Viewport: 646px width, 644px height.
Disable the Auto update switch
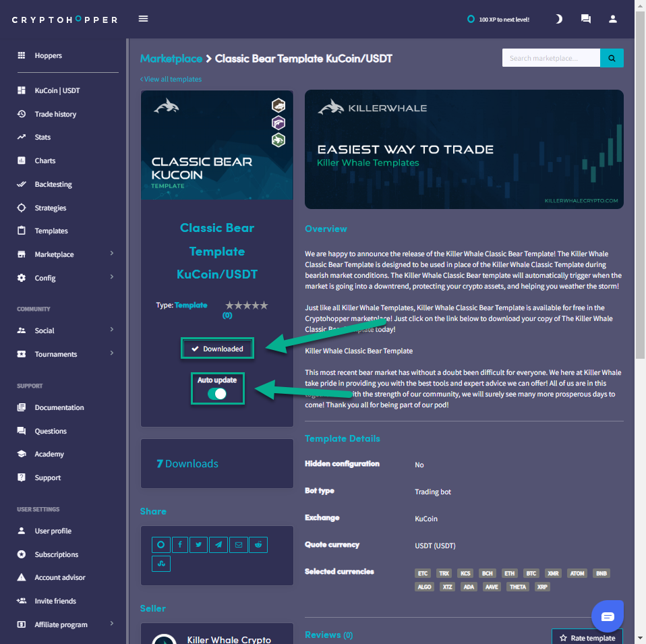(x=217, y=394)
